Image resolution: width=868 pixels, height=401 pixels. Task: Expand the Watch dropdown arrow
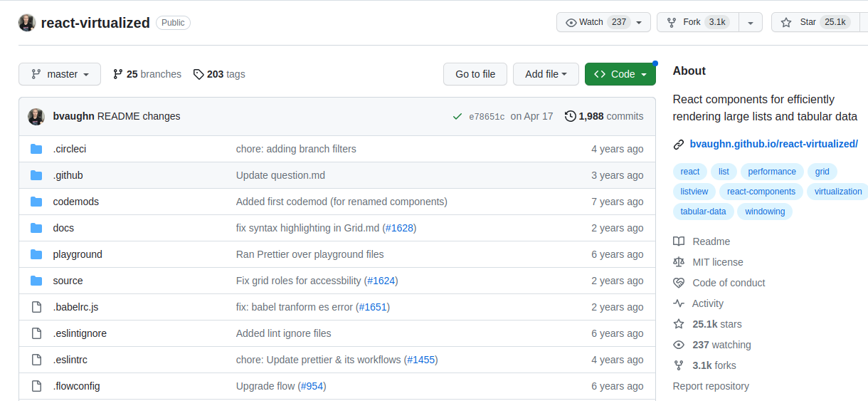point(639,22)
